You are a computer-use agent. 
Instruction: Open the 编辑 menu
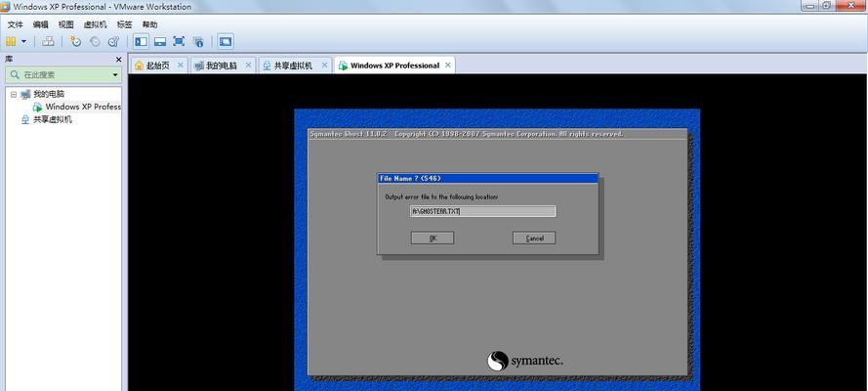pyautogui.click(x=40, y=24)
